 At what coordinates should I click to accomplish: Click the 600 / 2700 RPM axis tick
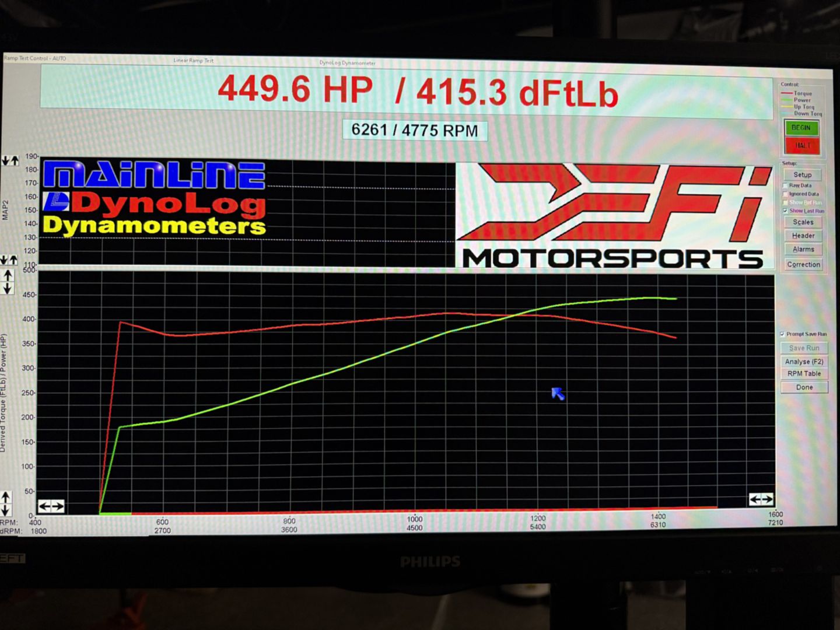[x=162, y=526]
